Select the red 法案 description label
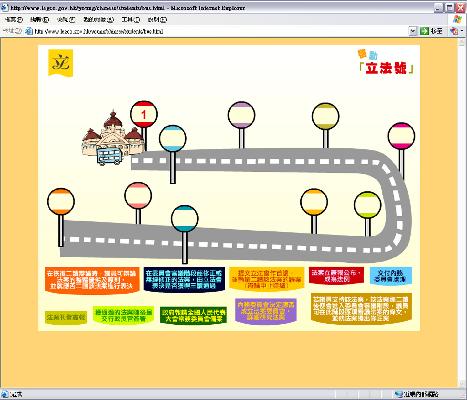 (x=336, y=276)
